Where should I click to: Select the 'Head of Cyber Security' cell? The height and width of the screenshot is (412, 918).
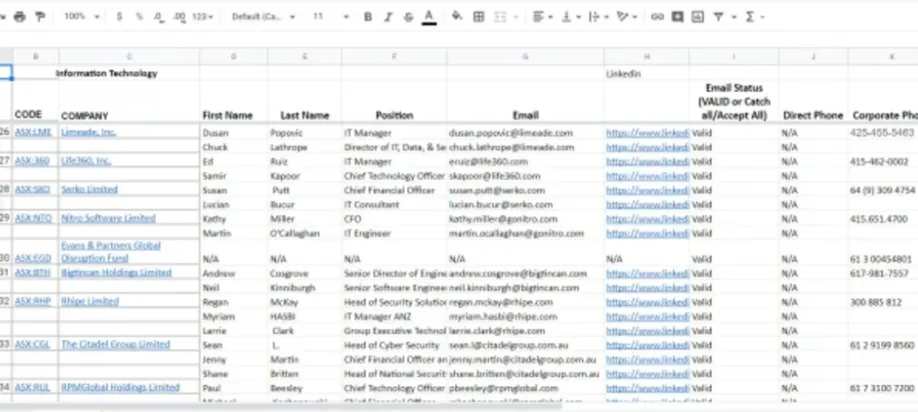394,345
